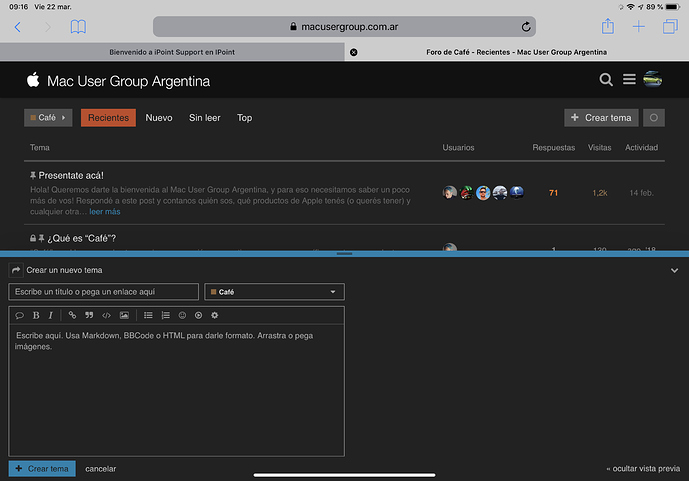Tap the macusergroup.com.ar address bar
689x481 pixels.
pyautogui.click(x=344, y=27)
